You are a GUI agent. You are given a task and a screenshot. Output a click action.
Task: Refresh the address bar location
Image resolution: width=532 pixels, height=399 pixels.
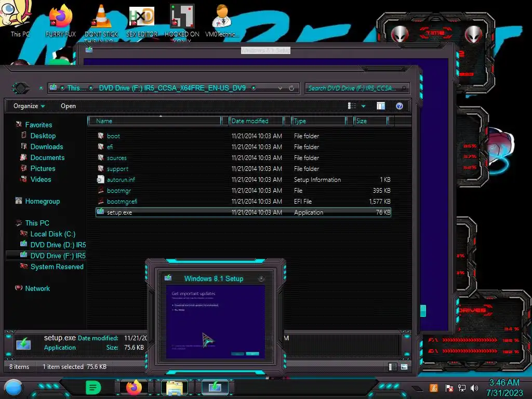tap(291, 88)
